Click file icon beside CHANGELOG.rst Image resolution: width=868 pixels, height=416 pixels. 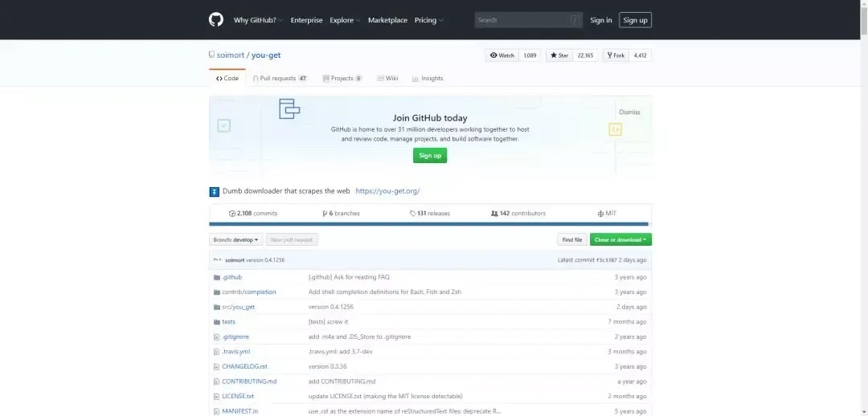217,367
